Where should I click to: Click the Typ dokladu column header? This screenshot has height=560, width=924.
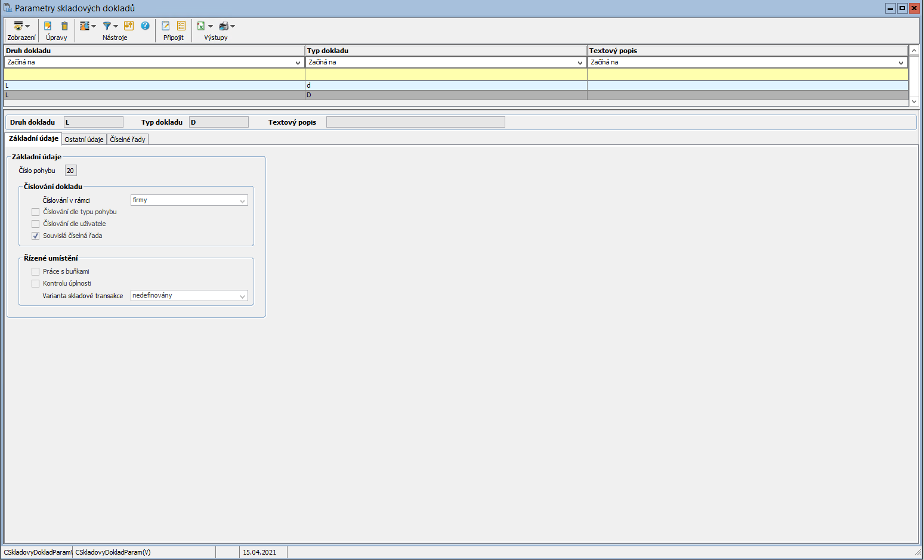pyautogui.click(x=446, y=51)
